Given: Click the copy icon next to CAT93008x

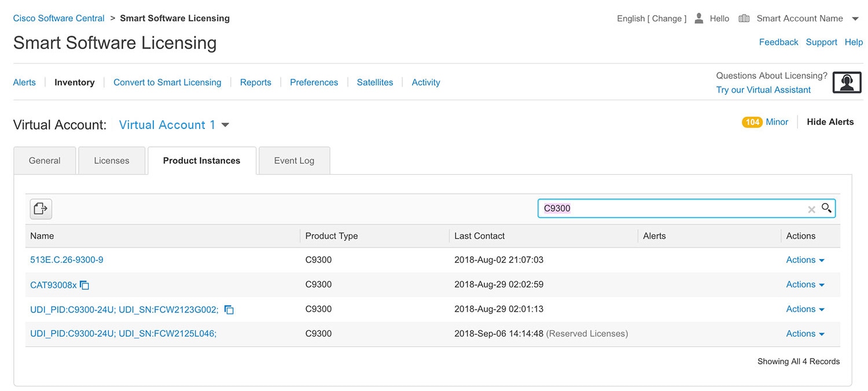Looking at the screenshot, I should 84,285.
